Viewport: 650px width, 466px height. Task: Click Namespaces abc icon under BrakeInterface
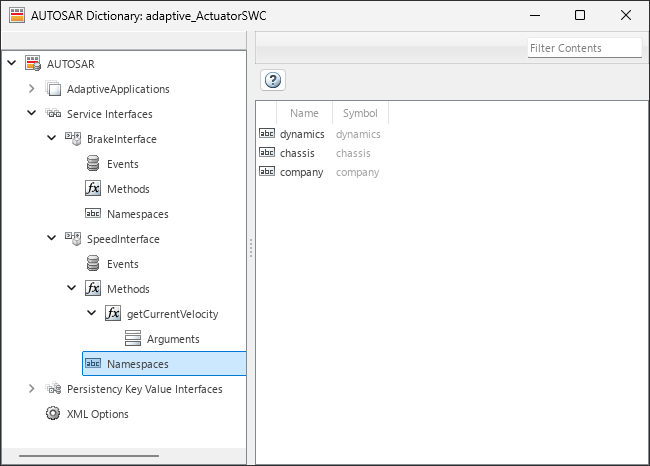[93, 213]
